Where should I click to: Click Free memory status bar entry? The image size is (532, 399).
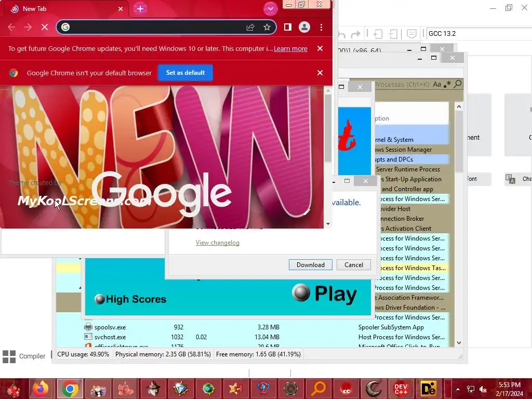[258, 354]
